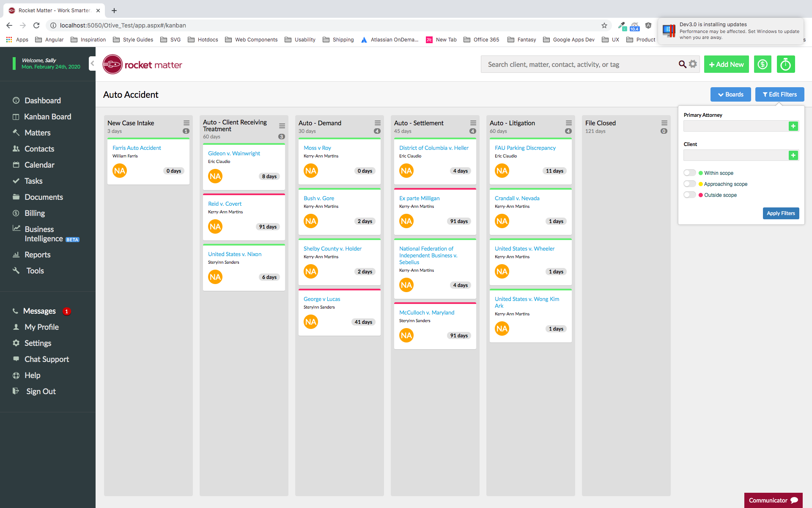This screenshot has width=812, height=508.
Task: Open search settings gear icon
Action: click(693, 64)
